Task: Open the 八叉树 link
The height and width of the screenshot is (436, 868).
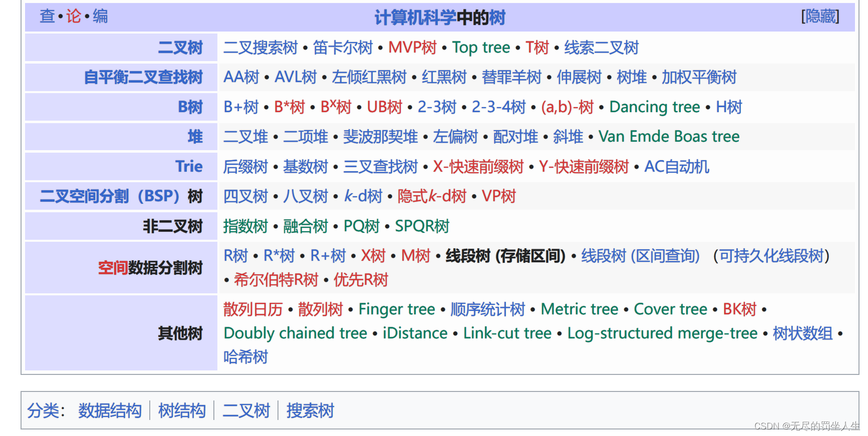Action: click(x=306, y=196)
